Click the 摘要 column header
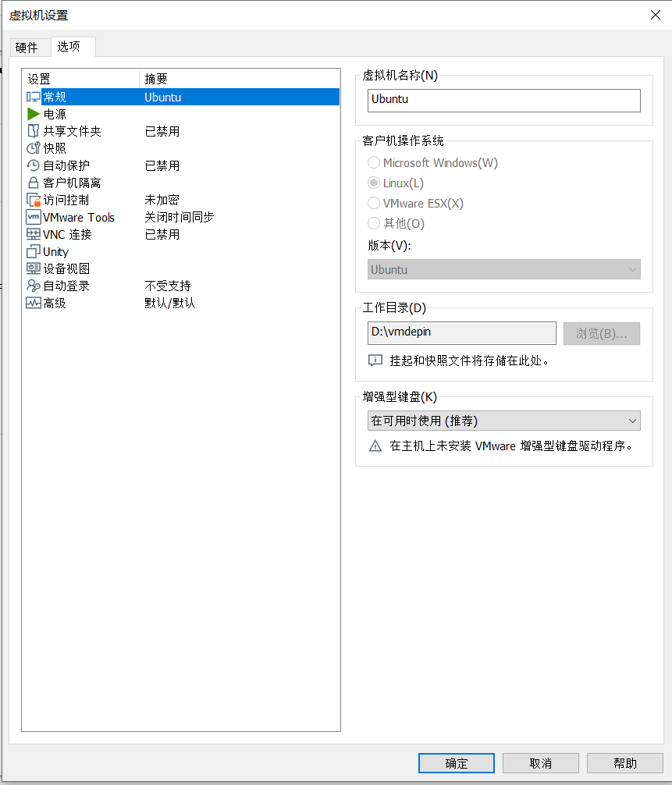This screenshot has width=672, height=785. coord(240,79)
